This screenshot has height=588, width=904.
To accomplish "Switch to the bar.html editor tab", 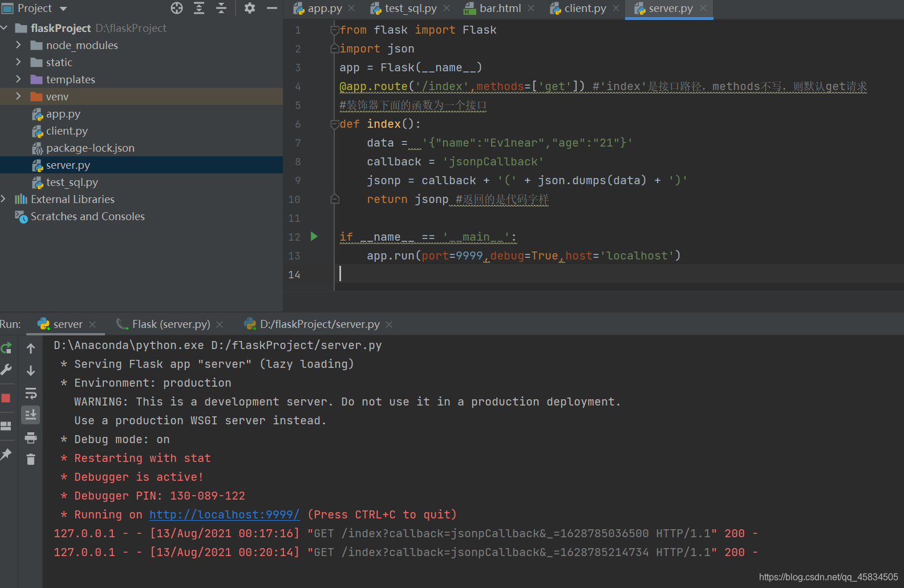I will pyautogui.click(x=500, y=9).
